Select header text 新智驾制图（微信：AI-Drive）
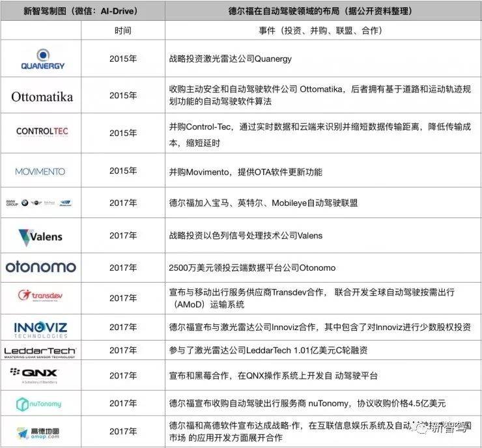482x448 pixels. (x=82, y=11)
